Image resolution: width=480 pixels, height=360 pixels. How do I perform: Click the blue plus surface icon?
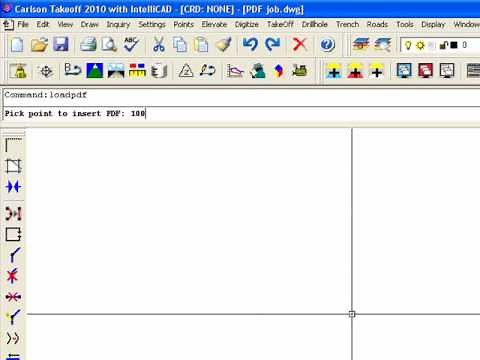click(334, 71)
